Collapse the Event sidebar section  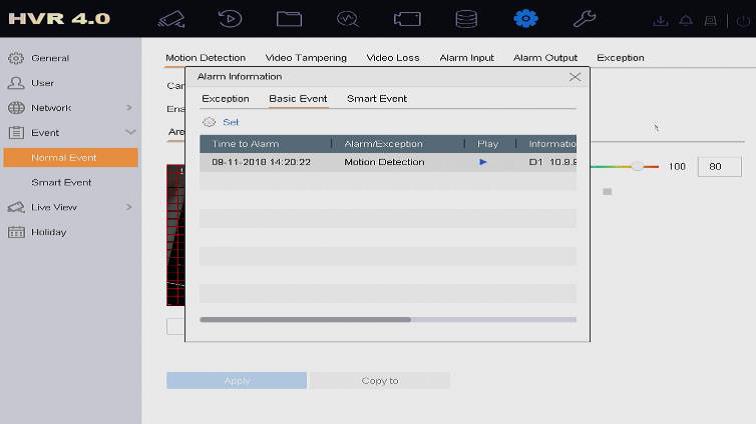click(129, 132)
